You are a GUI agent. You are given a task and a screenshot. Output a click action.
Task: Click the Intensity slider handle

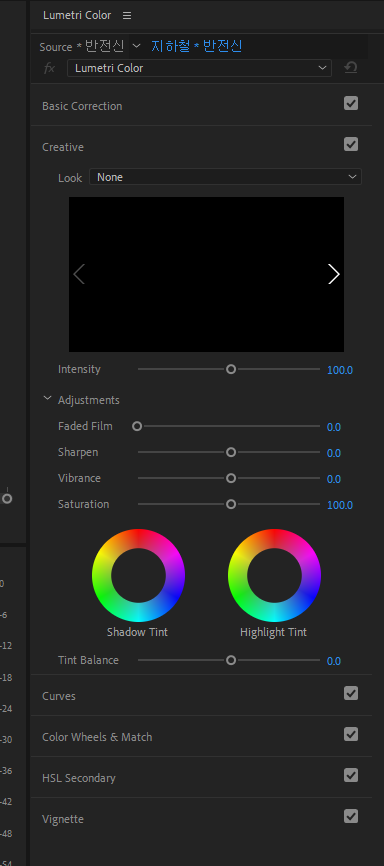pos(231,369)
